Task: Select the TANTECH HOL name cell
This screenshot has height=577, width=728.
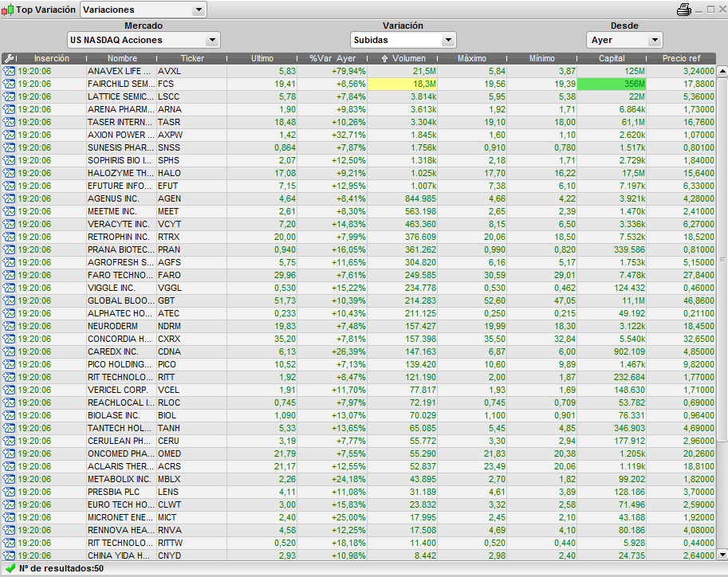Action: (x=122, y=428)
